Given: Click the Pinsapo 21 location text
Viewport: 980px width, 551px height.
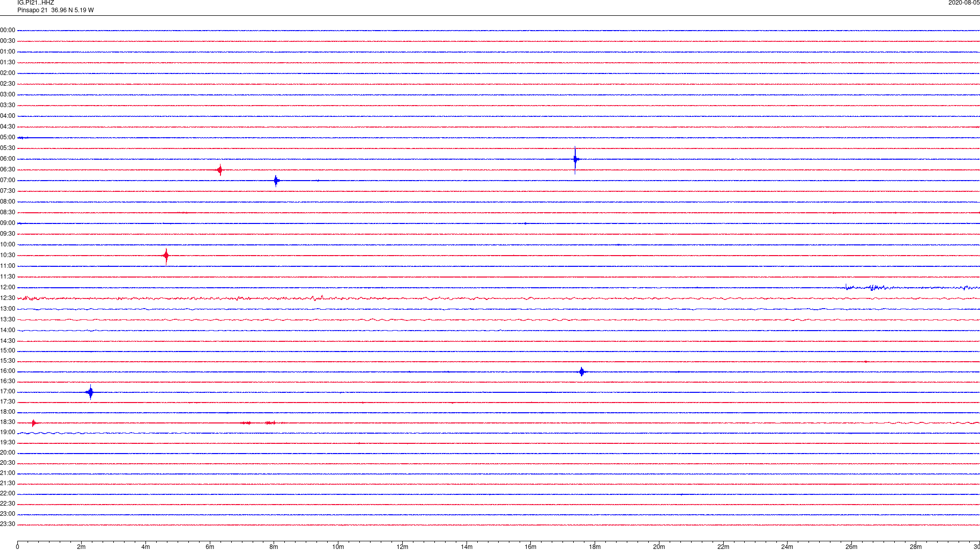Looking at the screenshot, I should tap(56, 10).
